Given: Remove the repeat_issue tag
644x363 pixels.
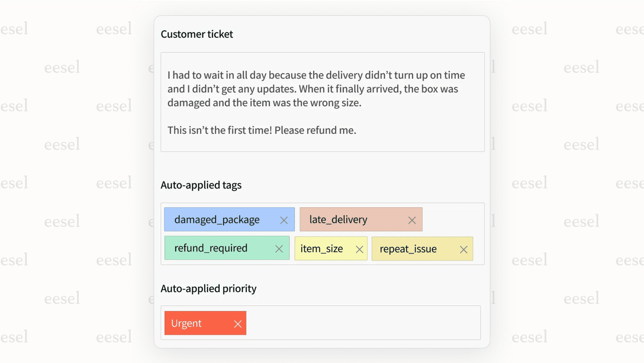Looking at the screenshot, I should pos(463,249).
